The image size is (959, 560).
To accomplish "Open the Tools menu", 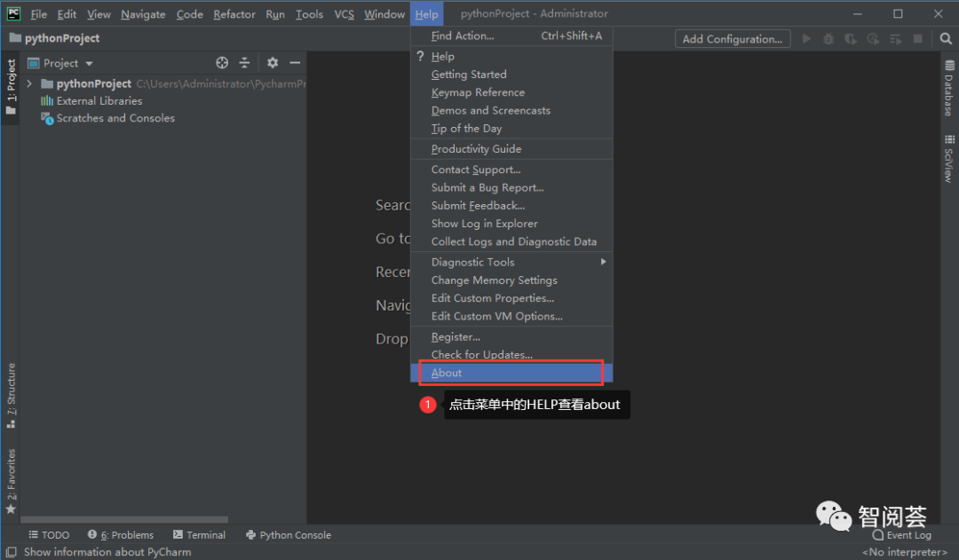I will tap(309, 13).
